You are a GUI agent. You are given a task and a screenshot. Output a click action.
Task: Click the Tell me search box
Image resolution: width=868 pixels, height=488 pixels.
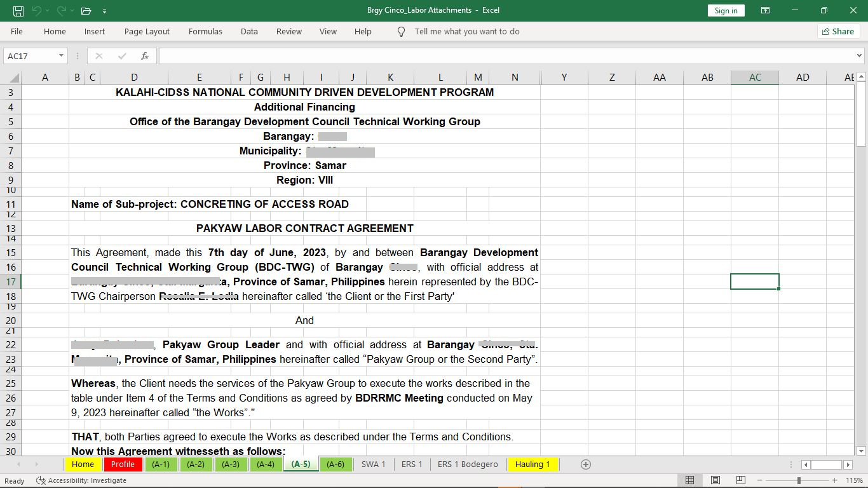coord(466,31)
